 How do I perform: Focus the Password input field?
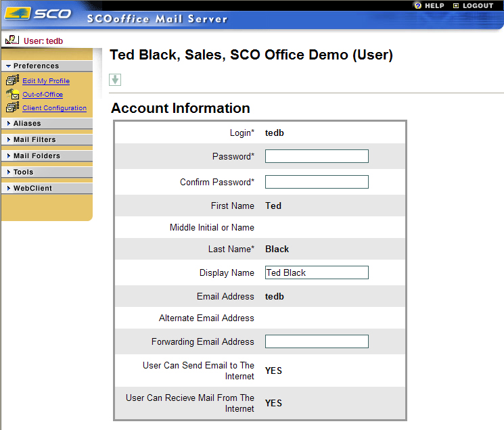coord(317,157)
